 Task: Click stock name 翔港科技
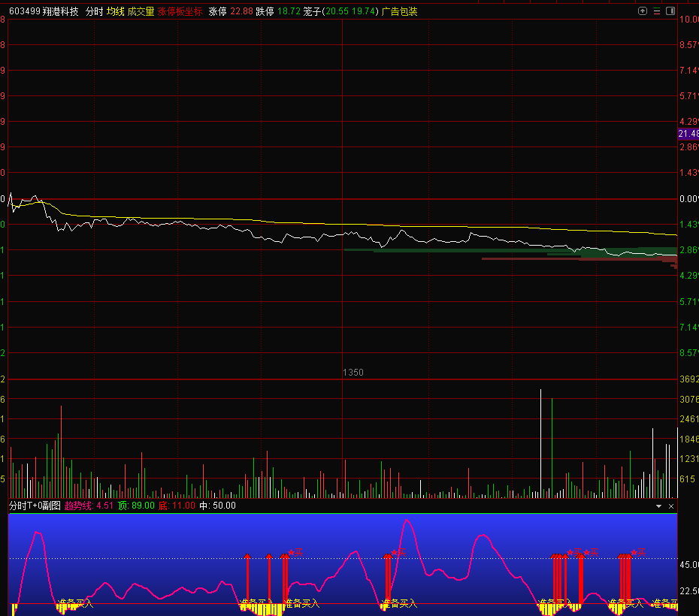(61, 12)
